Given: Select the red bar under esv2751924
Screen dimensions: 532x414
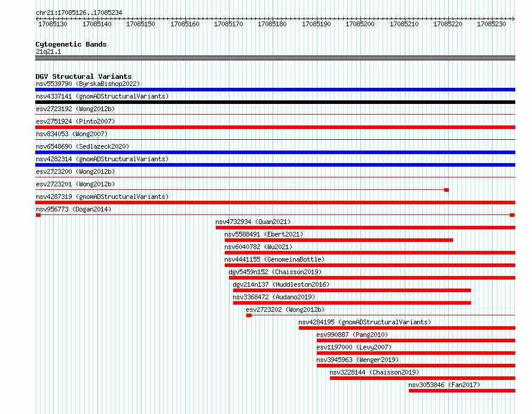Looking at the screenshot, I should 275,127.
